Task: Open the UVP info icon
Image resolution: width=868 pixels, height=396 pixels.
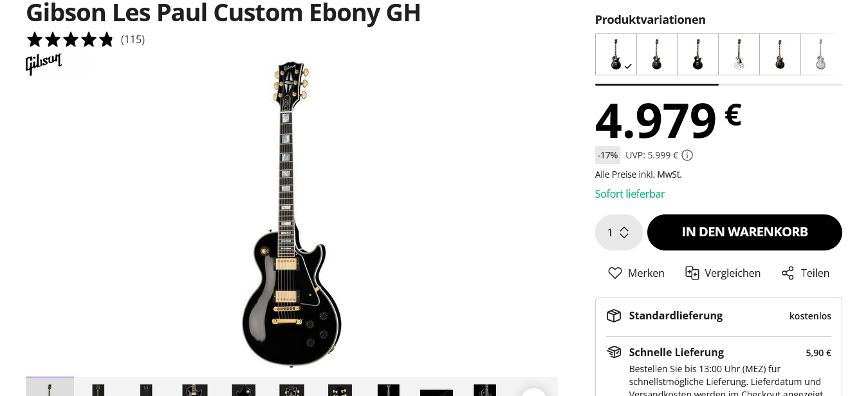Action: coord(687,155)
